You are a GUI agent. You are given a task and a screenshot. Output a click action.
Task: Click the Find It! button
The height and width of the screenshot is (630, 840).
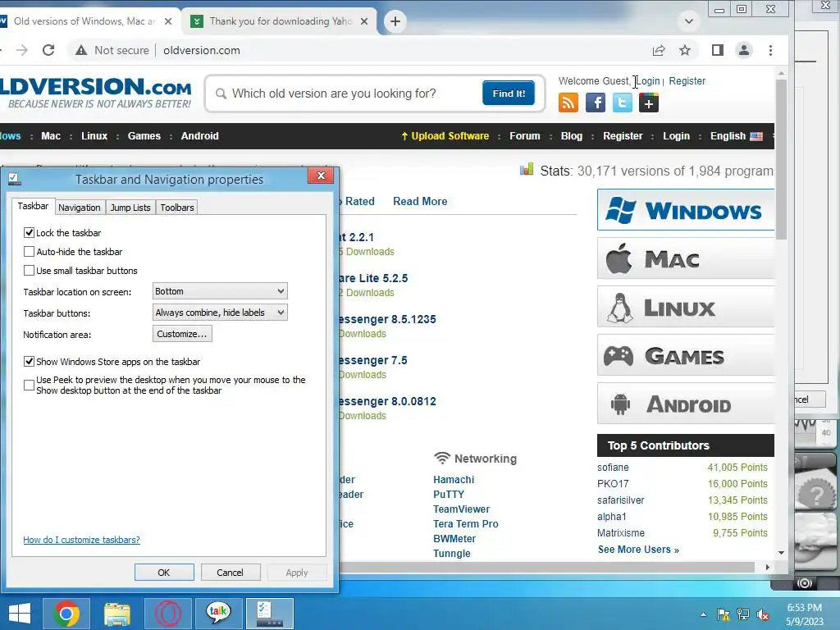(x=509, y=94)
